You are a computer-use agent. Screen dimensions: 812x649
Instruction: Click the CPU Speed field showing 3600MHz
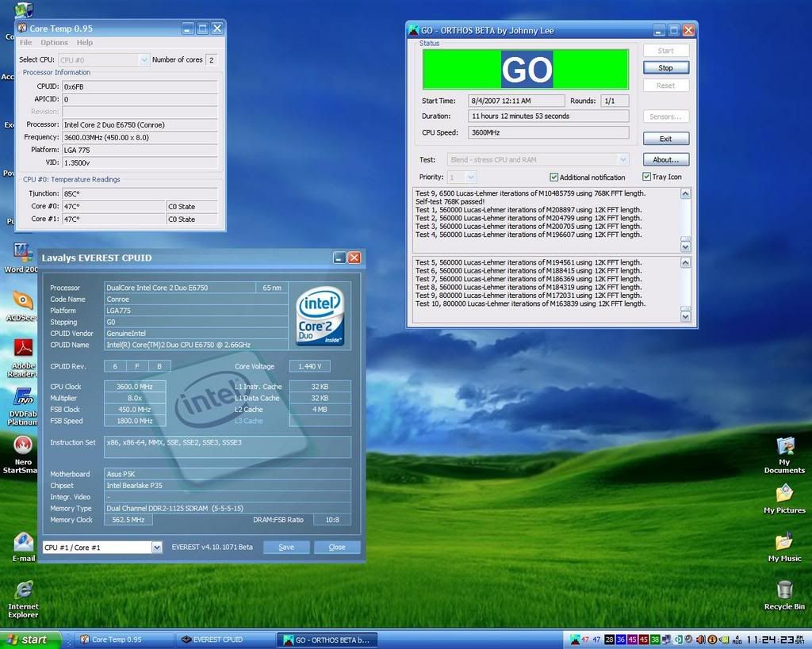click(x=549, y=132)
